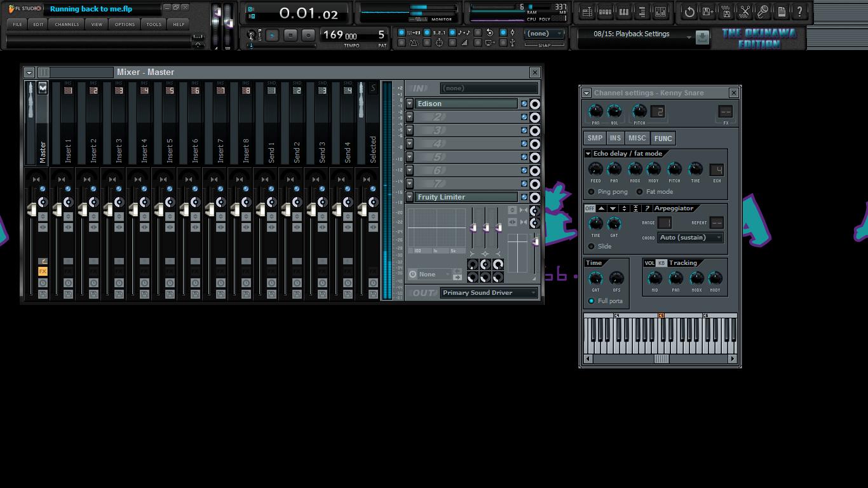
Task: Switch to the INS tab
Action: pos(615,138)
